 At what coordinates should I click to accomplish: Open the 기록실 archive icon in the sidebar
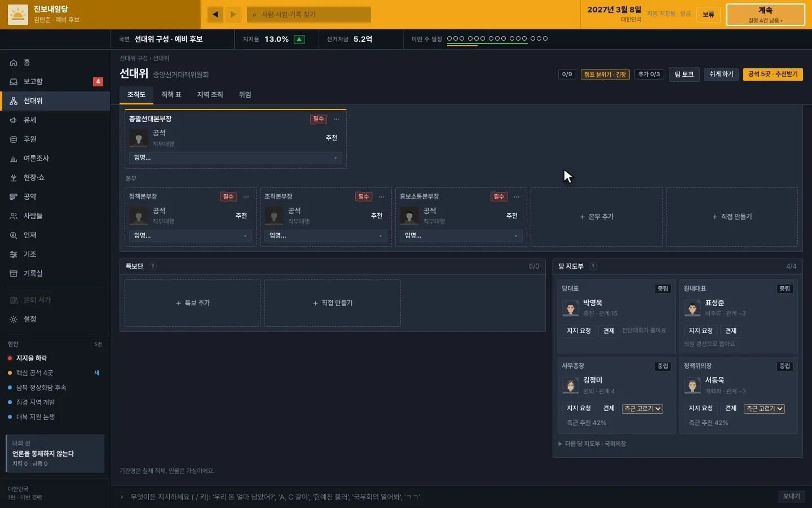tap(14, 274)
